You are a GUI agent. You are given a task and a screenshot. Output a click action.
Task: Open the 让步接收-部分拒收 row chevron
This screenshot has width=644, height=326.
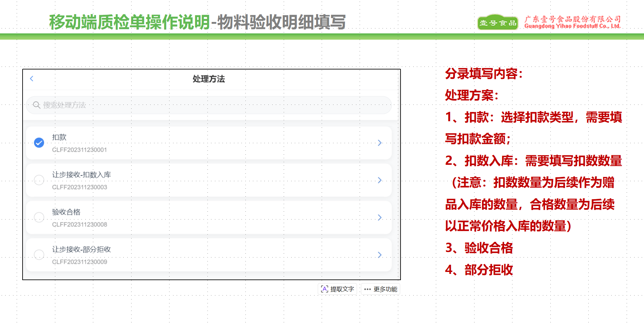[380, 255]
